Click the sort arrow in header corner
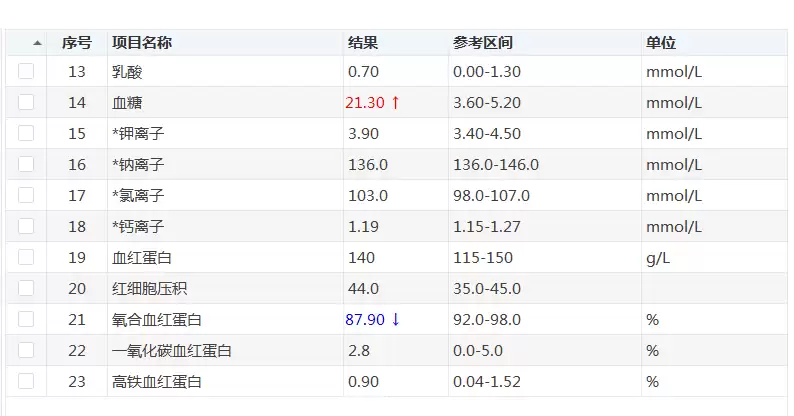794x416 pixels. [38, 43]
